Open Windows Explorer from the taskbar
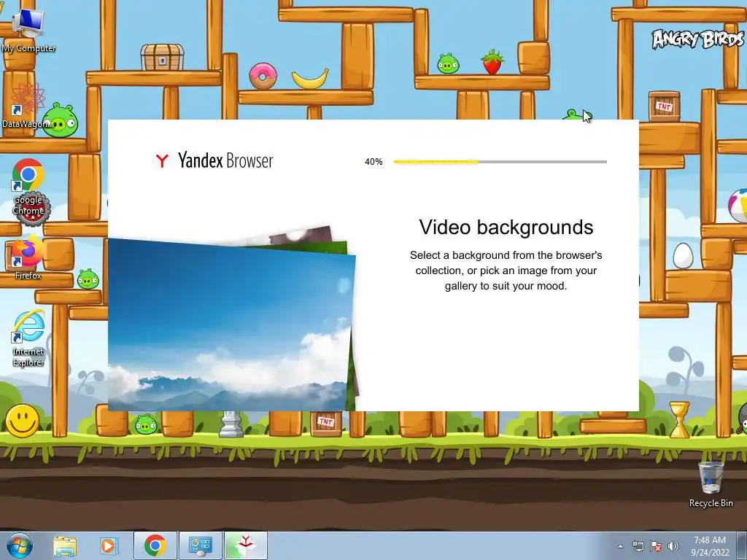The image size is (747, 560). (65, 545)
